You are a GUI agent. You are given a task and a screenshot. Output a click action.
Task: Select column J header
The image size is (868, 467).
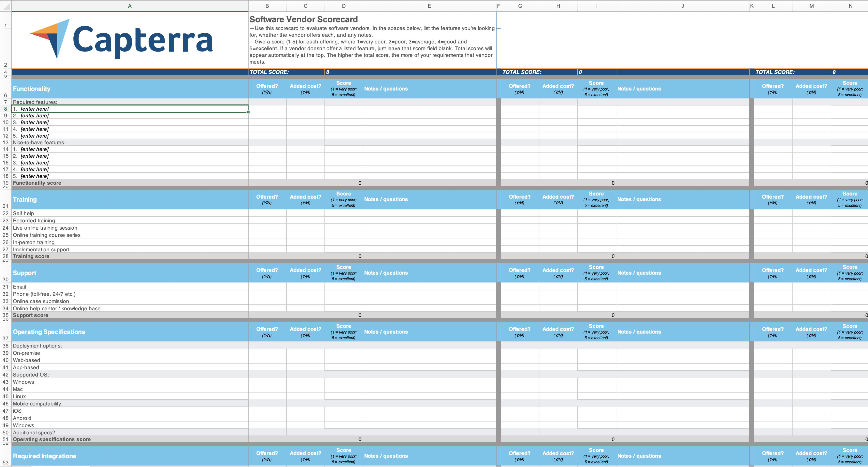click(683, 6)
